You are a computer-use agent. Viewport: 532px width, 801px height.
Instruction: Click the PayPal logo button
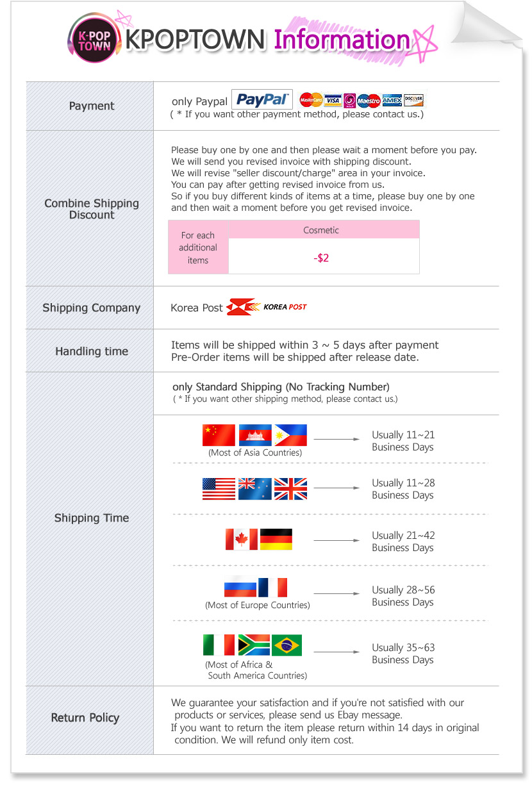coord(262,100)
